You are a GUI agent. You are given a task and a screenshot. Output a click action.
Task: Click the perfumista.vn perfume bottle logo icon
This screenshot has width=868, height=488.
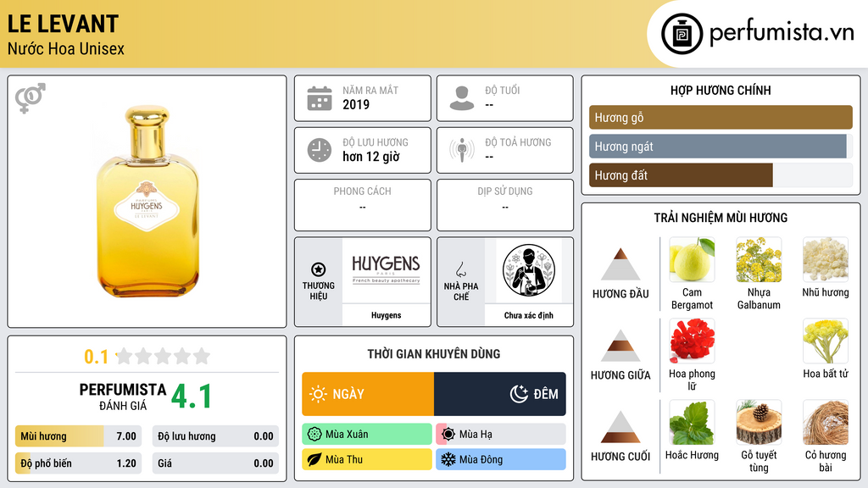(x=682, y=34)
